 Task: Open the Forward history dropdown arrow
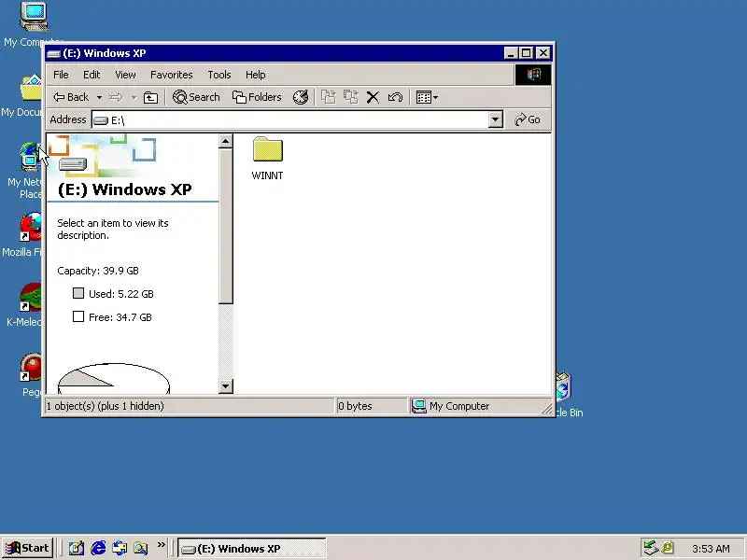[134, 97]
